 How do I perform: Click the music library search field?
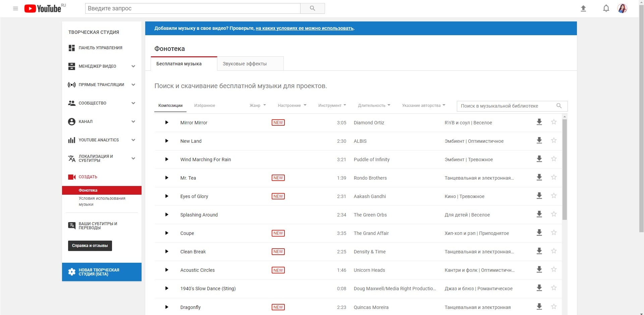tap(506, 106)
